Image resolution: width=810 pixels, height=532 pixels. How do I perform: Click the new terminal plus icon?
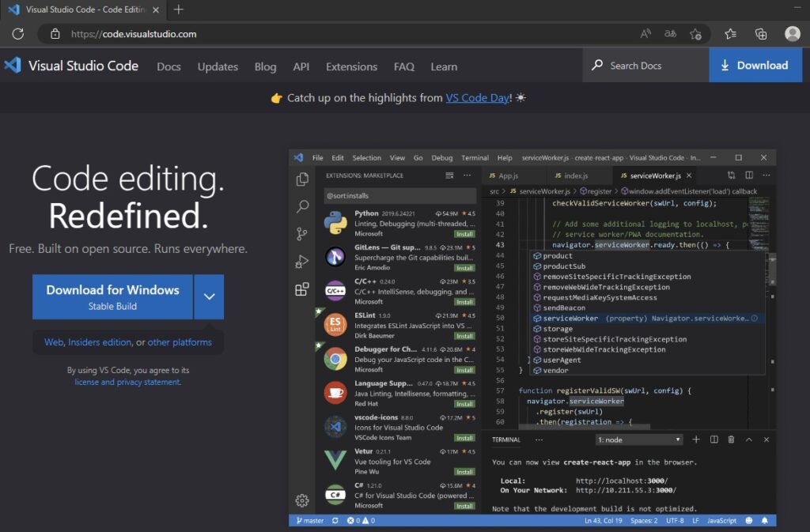pyautogui.click(x=696, y=440)
